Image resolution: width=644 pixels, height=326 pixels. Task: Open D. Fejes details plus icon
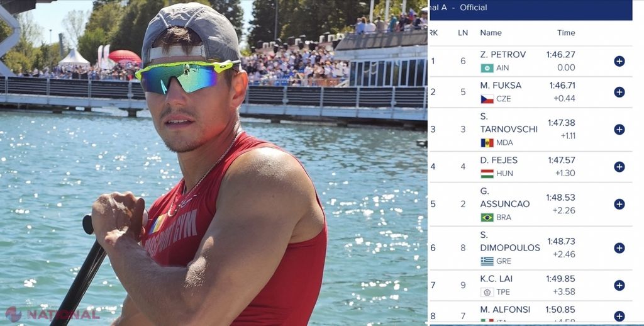(619, 167)
